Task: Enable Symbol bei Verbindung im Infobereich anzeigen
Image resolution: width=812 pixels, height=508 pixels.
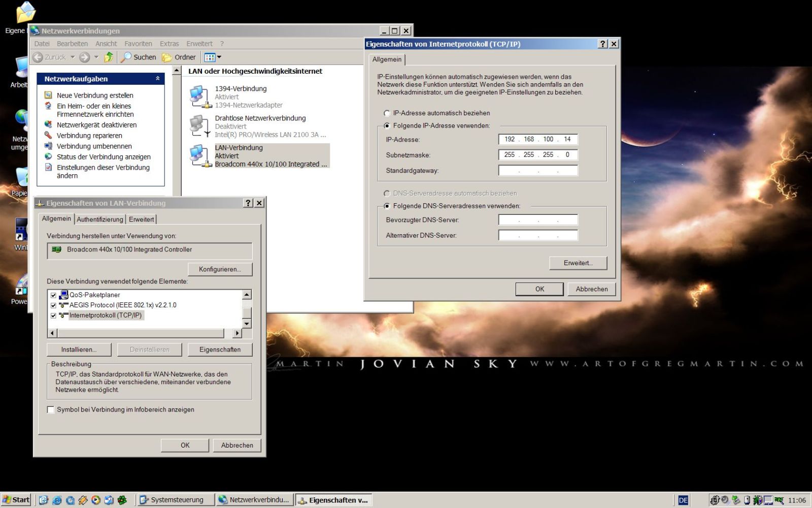Action: tap(51, 410)
